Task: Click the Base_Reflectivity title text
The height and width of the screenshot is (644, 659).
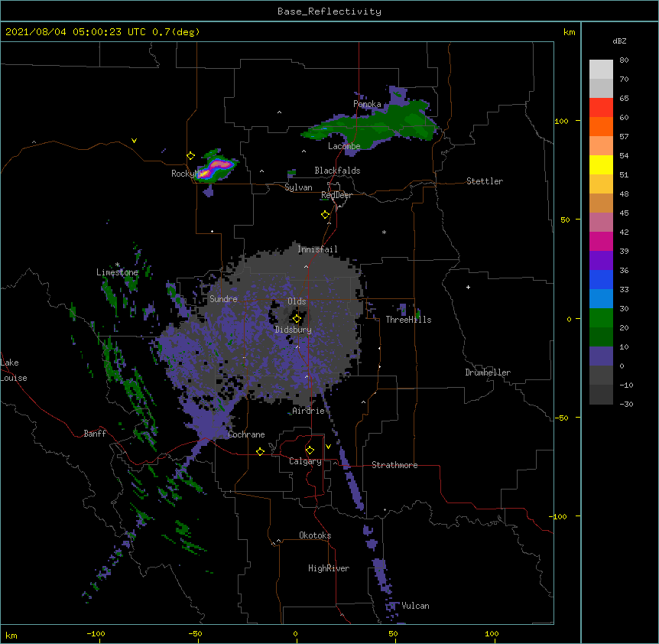Action: tap(329, 11)
